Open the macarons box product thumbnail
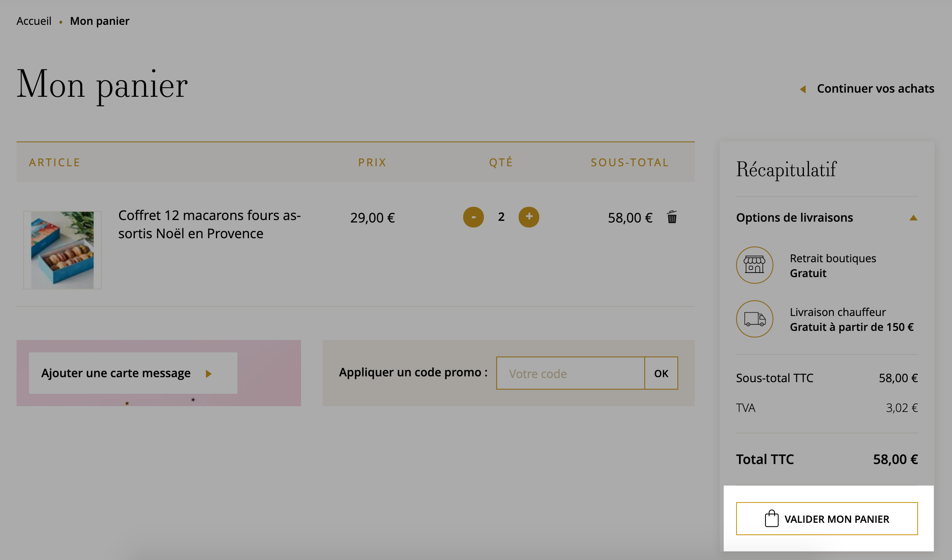Viewport: 952px width, 560px height. pyautogui.click(x=62, y=250)
